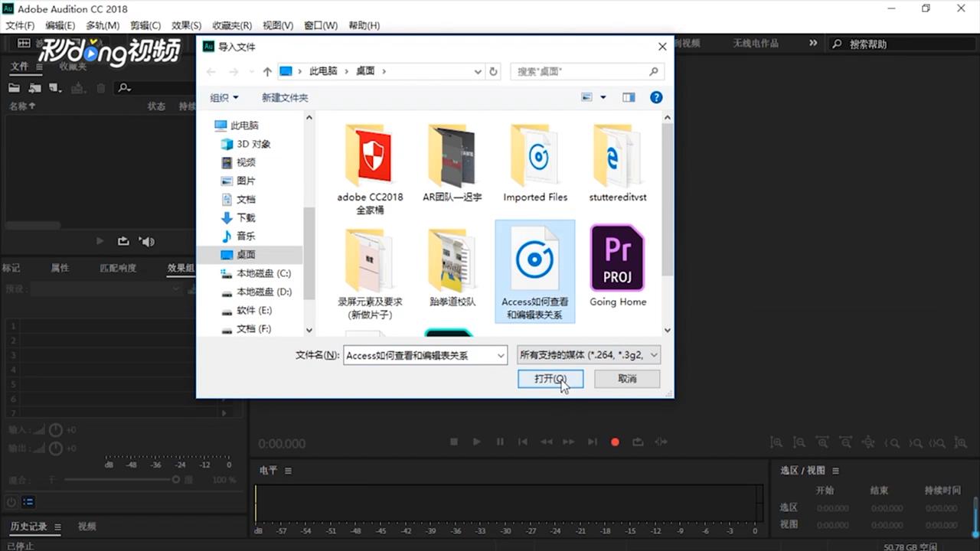Switch to the 匹配响度 tab

[118, 268]
